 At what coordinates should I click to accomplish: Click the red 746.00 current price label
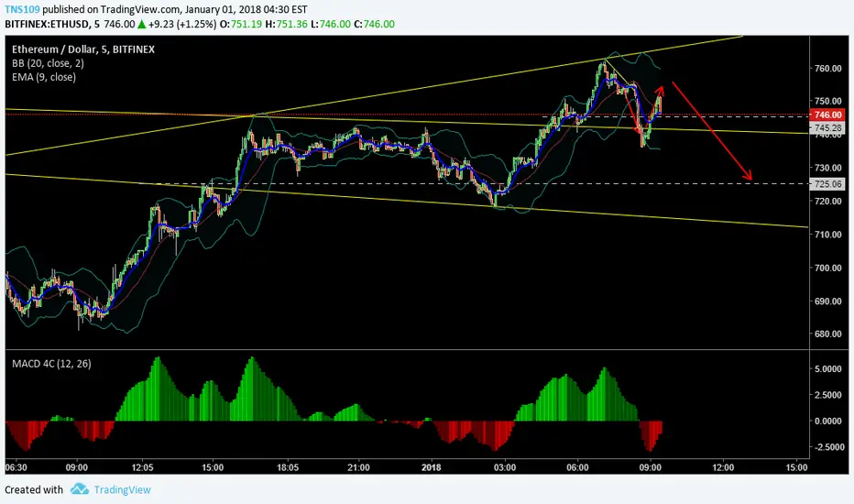coord(827,115)
